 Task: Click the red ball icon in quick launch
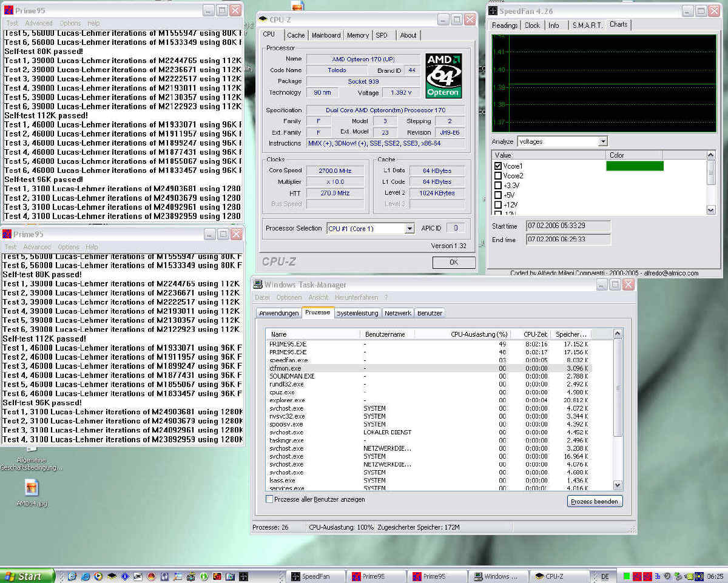click(x=151, y=576)
